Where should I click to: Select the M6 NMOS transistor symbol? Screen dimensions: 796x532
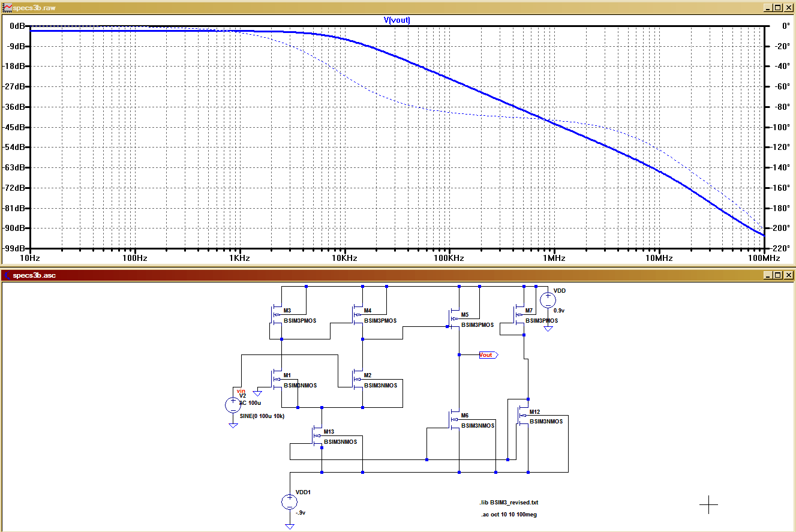(x=453, y=419)
